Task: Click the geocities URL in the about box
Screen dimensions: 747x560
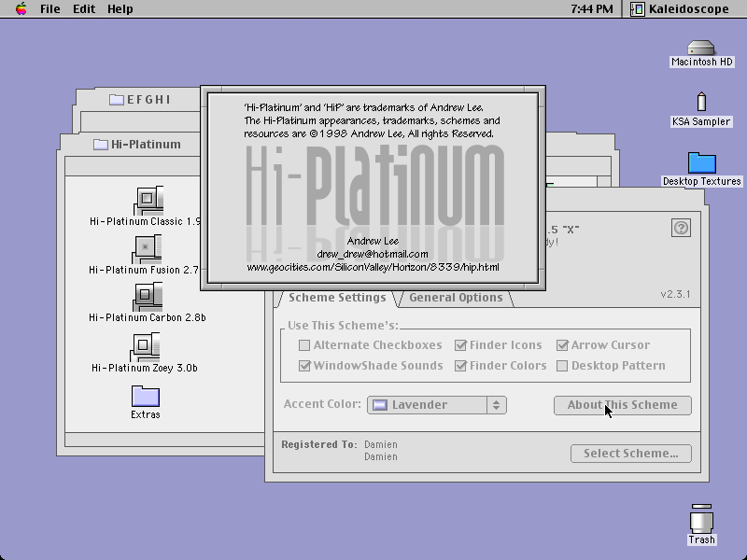Action: coord(373,267)
